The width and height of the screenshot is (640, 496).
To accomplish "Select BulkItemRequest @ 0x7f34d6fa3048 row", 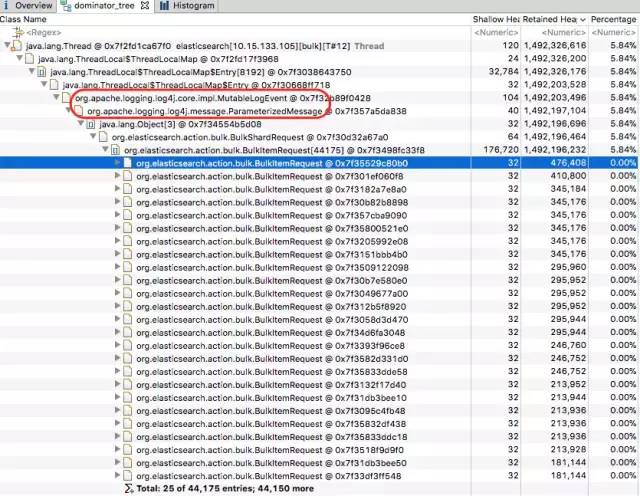I will [320, 333].
